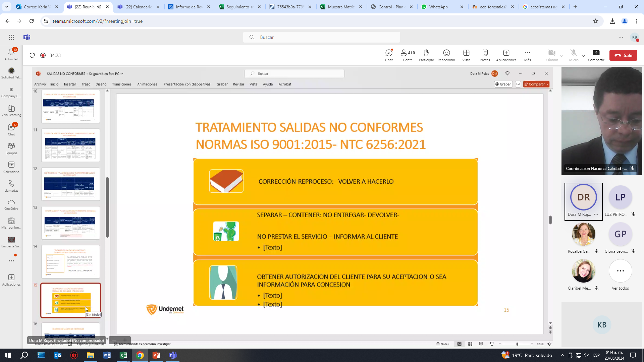Switch to Reading view icon

tap(481, 344)
